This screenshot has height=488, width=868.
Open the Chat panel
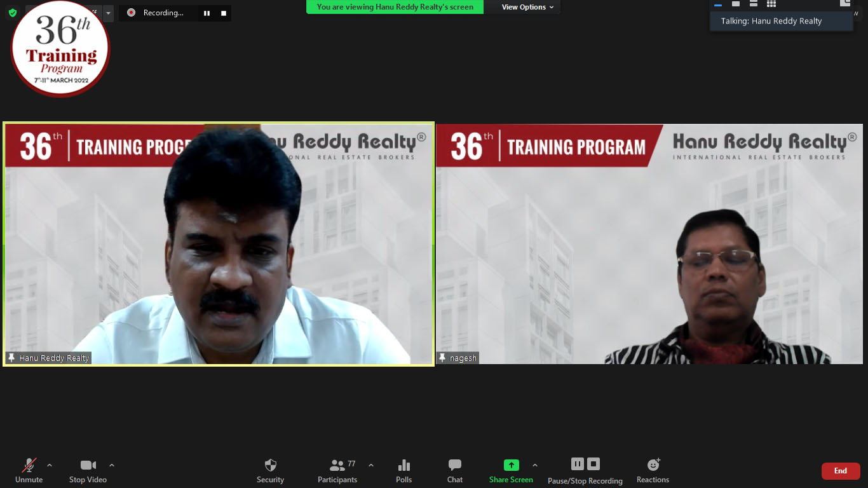(x=455, y=471)
